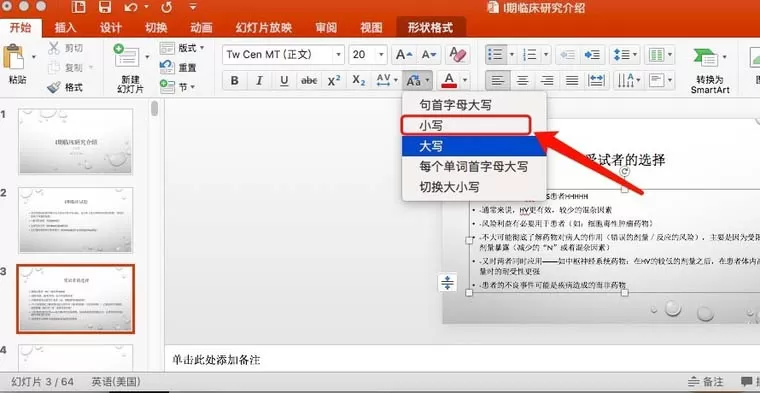Image resolution: width=760 pixels, height=393 pixels.
Task: Choose 大写 from case menu
Action: pyautogui.click(x=474, y=146)
